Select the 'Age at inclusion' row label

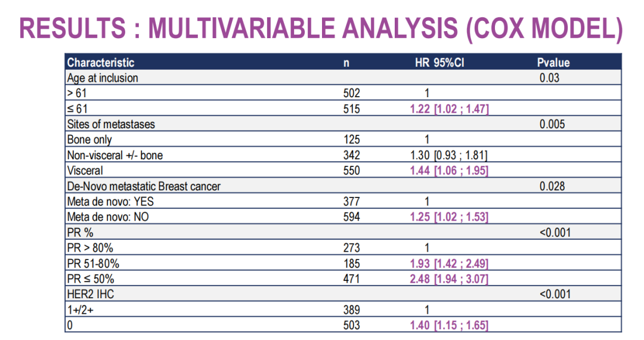(x=103, y=78)
